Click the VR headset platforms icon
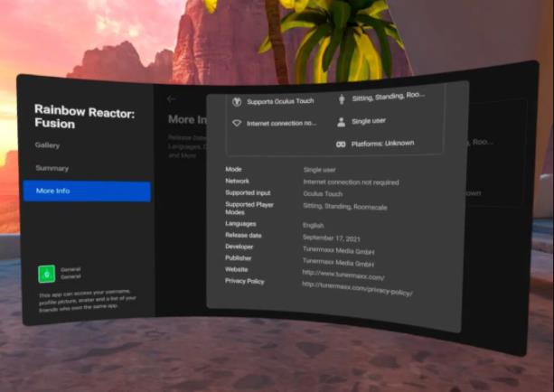 pos(341,145)
